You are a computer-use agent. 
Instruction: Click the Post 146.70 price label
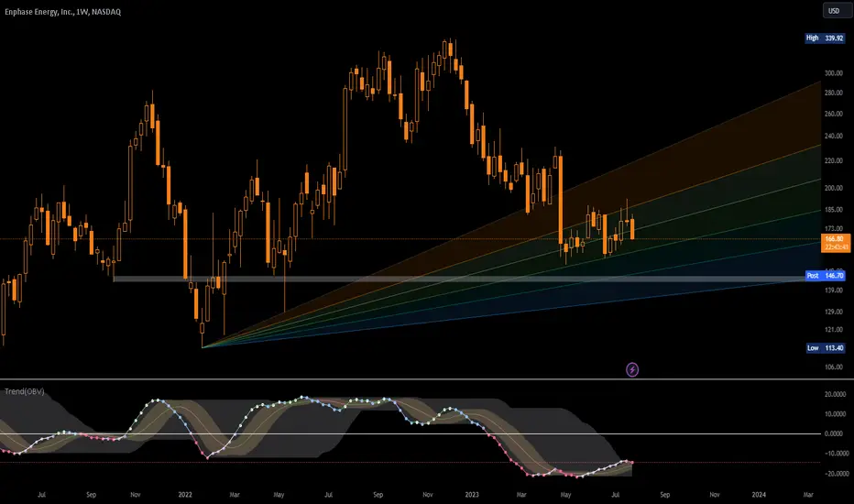826,276
